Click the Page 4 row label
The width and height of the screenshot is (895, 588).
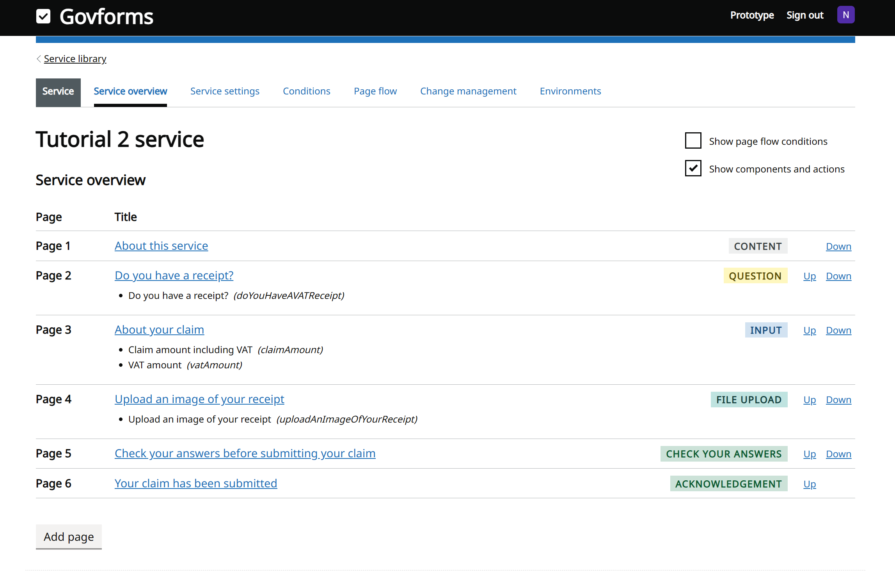(53, 399)
